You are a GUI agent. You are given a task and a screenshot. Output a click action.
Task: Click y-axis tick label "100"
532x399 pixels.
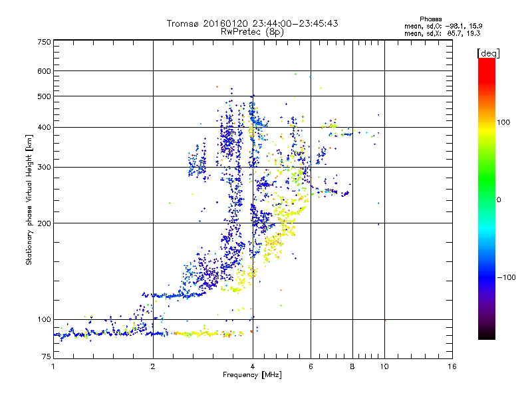[x=44, y=320]
